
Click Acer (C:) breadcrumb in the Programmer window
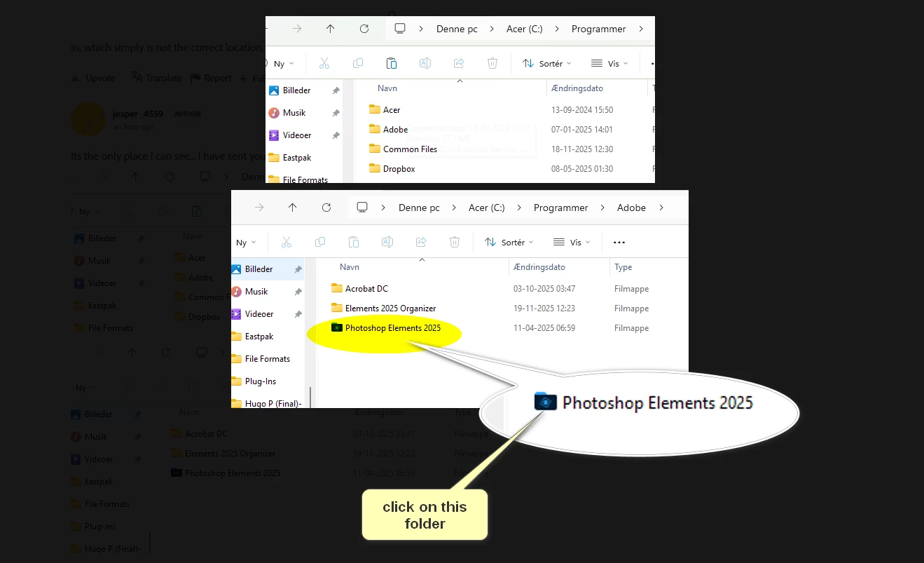pos(525,29)
